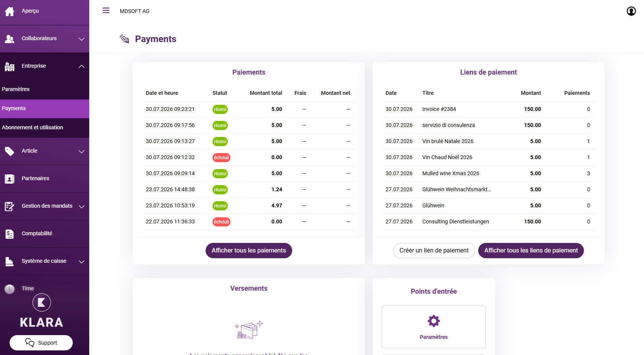
Task: Open payment link Consulting Dienstleistungen
Action: pyautogui.click(x=489, y=222)
